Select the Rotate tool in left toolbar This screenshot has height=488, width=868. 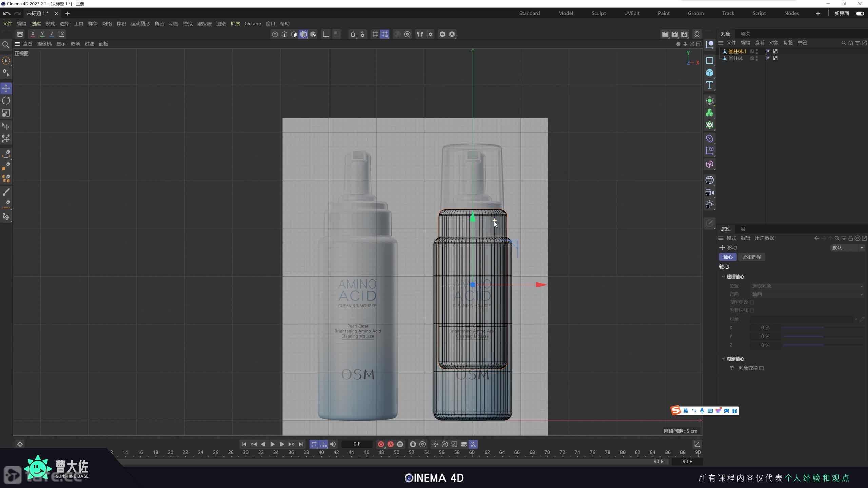[6, 101]
